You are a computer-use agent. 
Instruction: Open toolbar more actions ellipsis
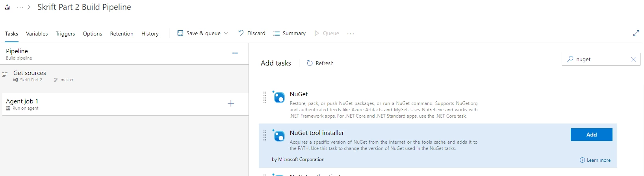click(x=351, y=34)
